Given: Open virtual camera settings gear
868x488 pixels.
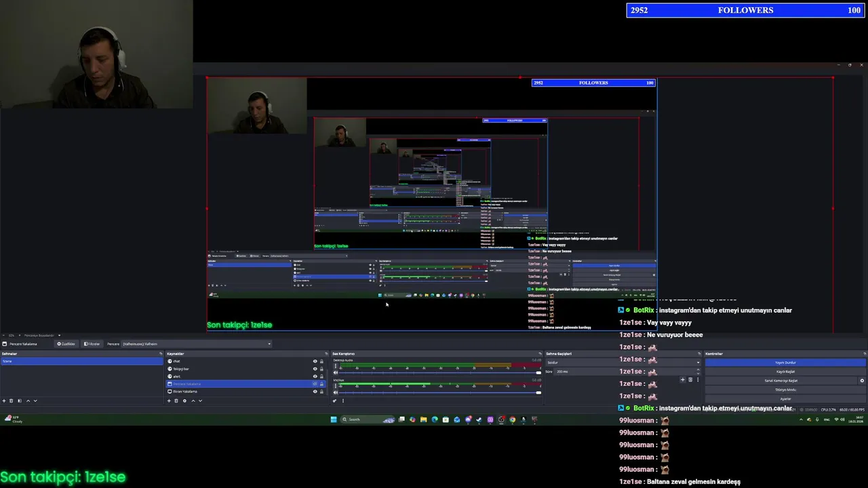Looking at the screenshot, I should pos(862,380).
